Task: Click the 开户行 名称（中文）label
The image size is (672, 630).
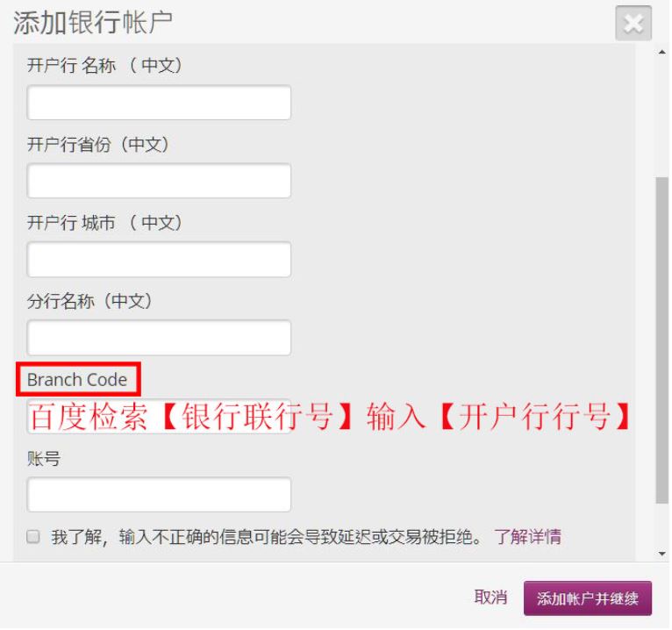Action: pos(105,66)
